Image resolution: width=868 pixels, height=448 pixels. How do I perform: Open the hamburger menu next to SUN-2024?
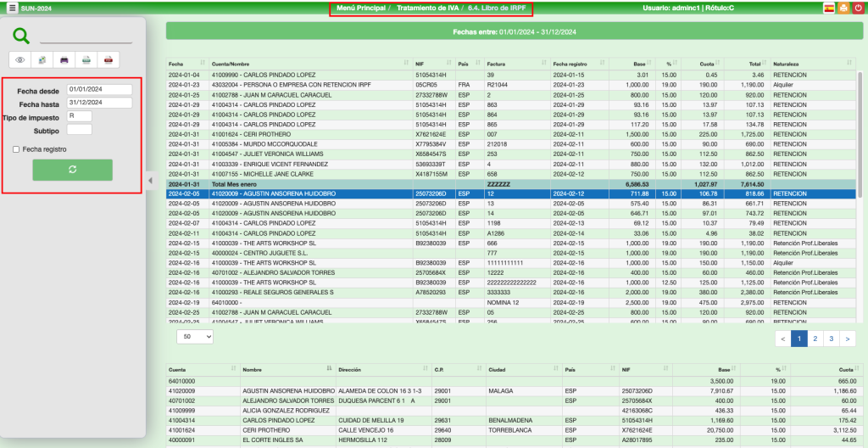(x=12, y=8)
